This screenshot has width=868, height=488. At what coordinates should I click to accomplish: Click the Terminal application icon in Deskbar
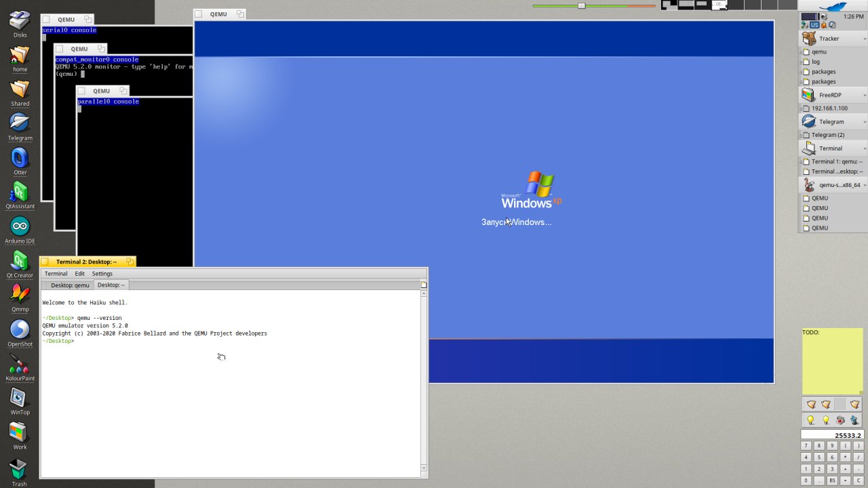click(x=808, y=148)
